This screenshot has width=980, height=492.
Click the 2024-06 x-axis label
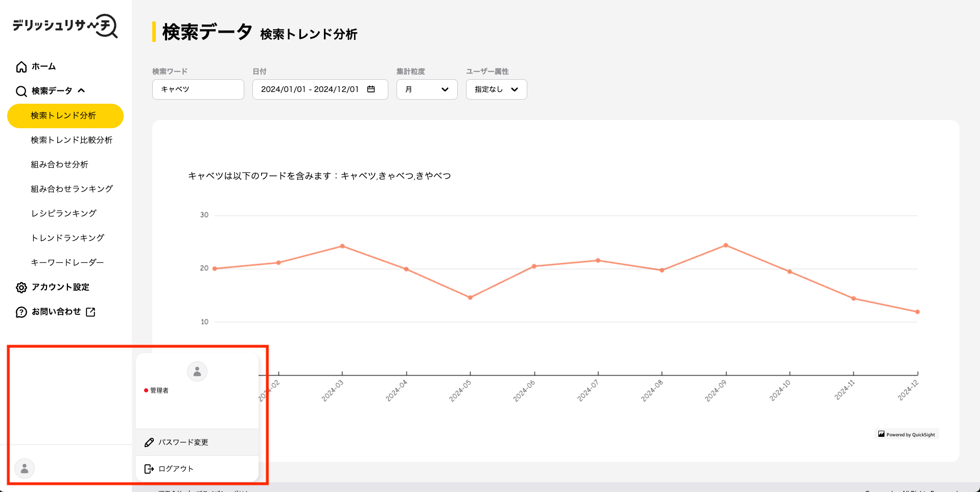pos(525,391)
